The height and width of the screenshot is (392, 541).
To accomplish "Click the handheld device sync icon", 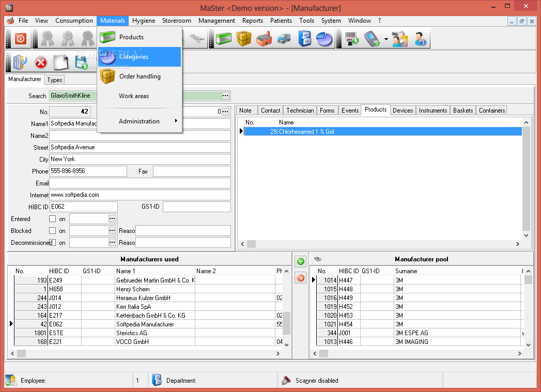I will (x=372, y=39).
